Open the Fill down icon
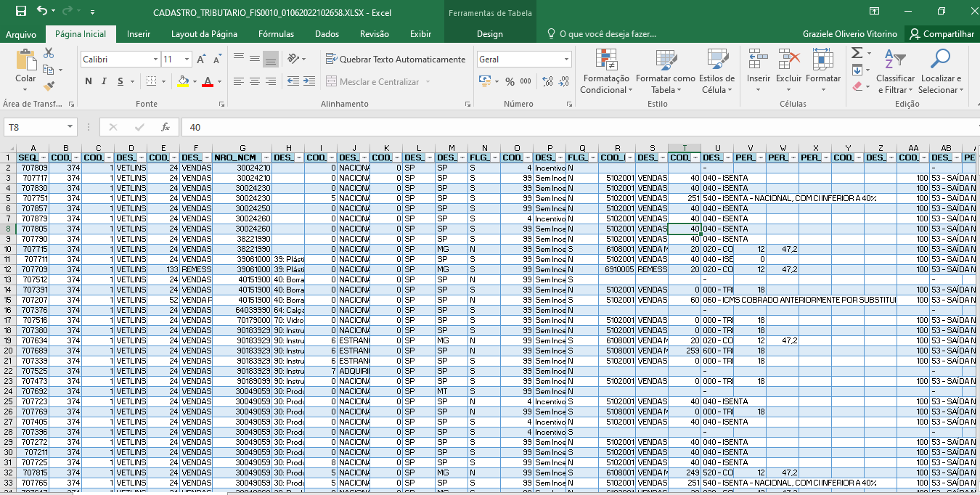Image resolution: width=980 pixels, height=495 pixels. [x=857, y=70]
